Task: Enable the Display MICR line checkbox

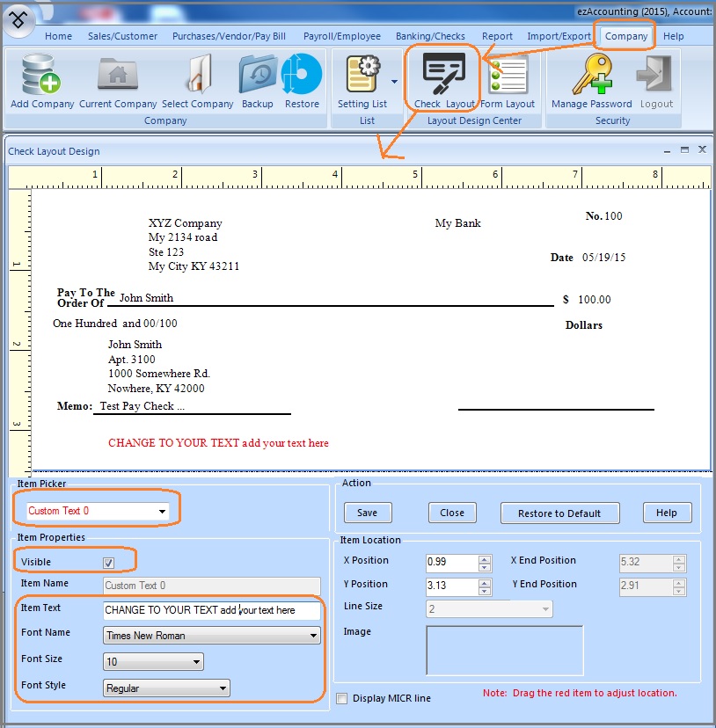Action: (x=341, y=697)
